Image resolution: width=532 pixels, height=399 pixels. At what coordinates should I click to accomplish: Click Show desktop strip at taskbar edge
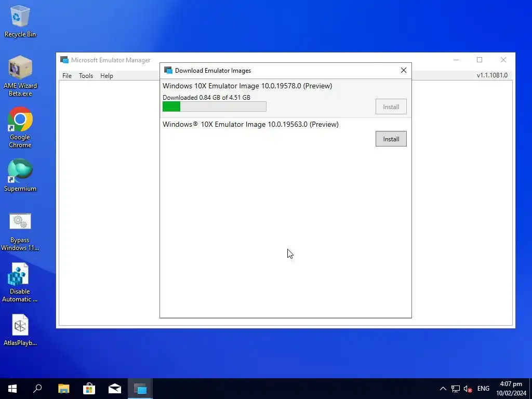pyautogui.click(x=530, y=389)
